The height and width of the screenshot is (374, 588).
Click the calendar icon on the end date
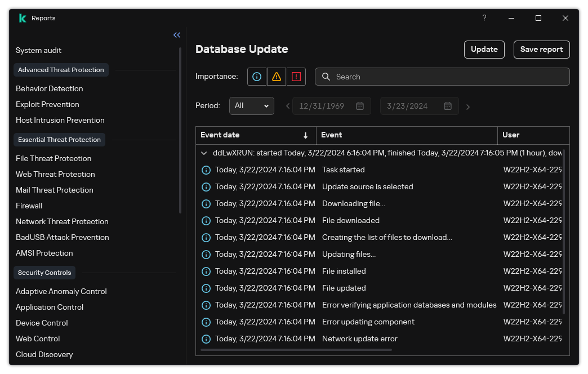(x=448, y=106)
